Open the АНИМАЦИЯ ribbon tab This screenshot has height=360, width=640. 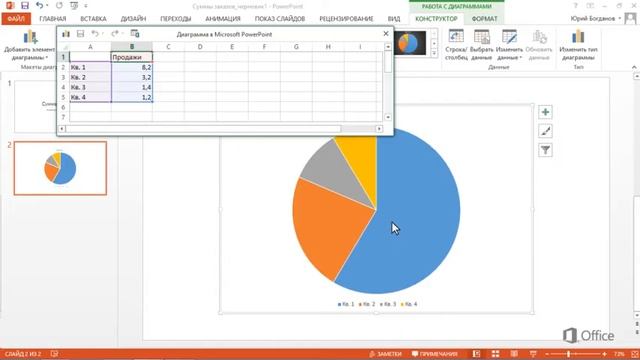coord(222,19)
